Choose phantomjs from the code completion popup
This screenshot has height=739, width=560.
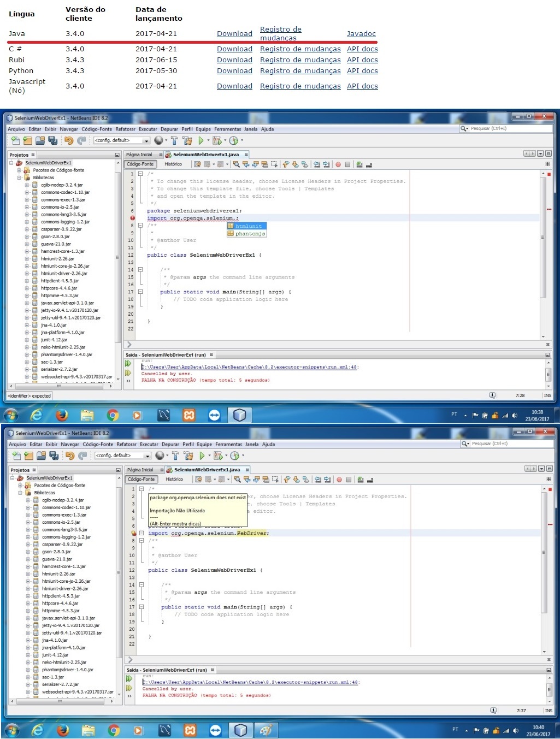pos(246,234)
